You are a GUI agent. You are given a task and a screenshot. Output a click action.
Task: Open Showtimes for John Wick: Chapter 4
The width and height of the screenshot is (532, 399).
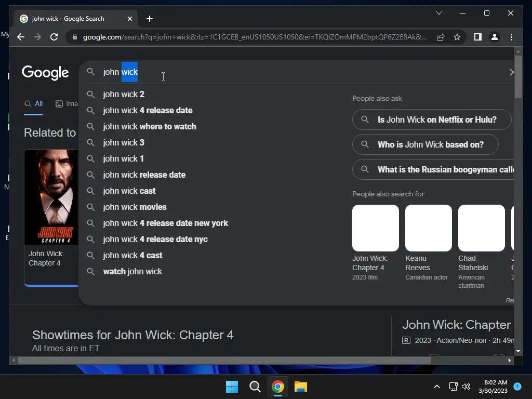pos(132,335)
